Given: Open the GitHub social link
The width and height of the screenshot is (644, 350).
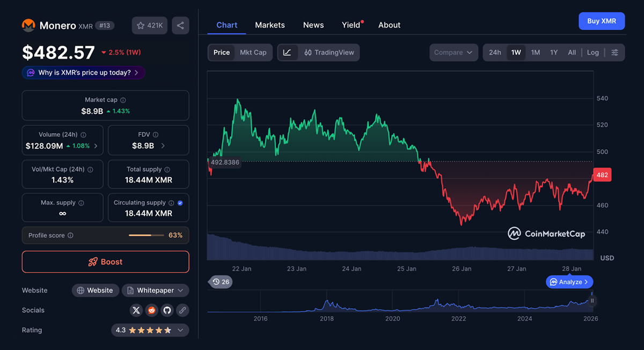Looking at the screenshot, I should (167, 310).
